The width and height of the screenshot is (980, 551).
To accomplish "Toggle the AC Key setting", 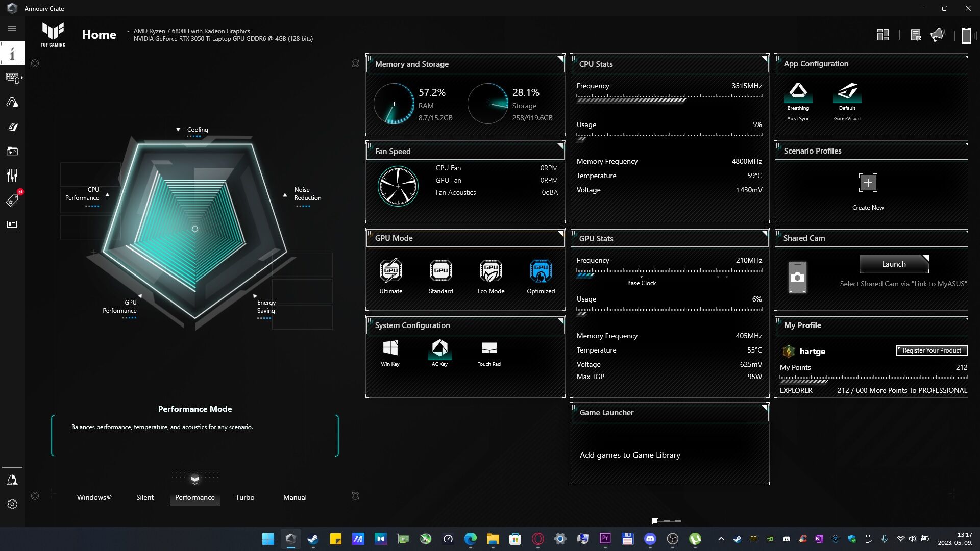I will 440,353.
